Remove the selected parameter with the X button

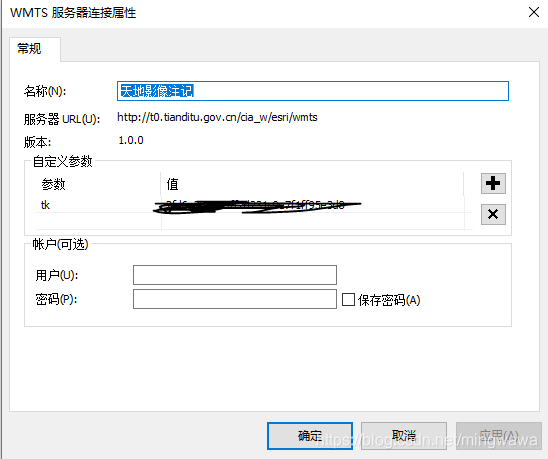pos(493,214)
